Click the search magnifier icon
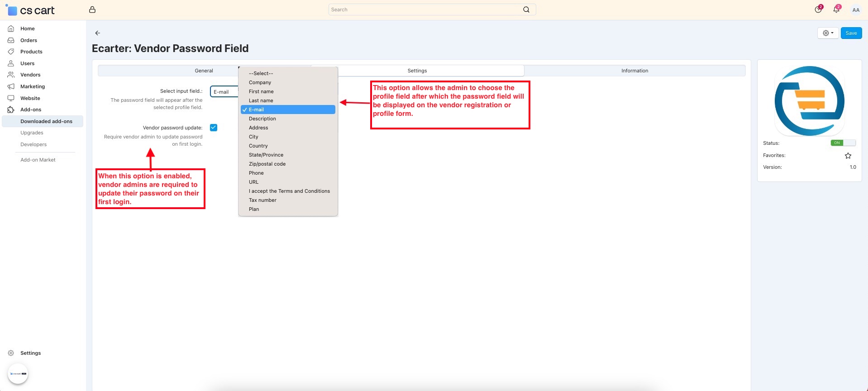Screen dimensions: 868x391 (x=526, y=10)
